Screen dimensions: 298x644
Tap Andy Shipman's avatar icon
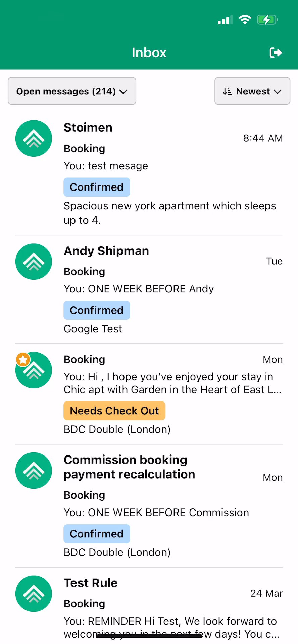34,261
